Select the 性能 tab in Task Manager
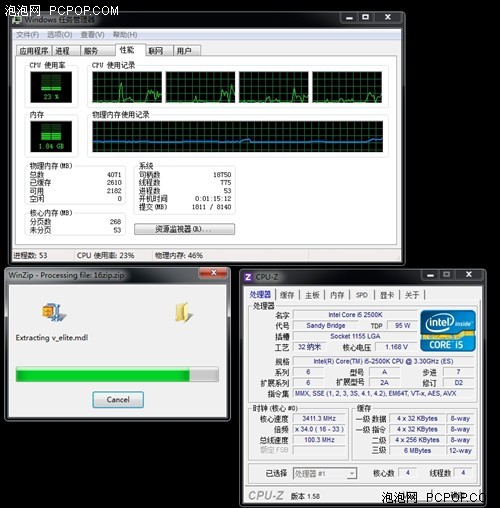Image resolution: width=500 pixels, height=508 pixels. click(130, 50)
